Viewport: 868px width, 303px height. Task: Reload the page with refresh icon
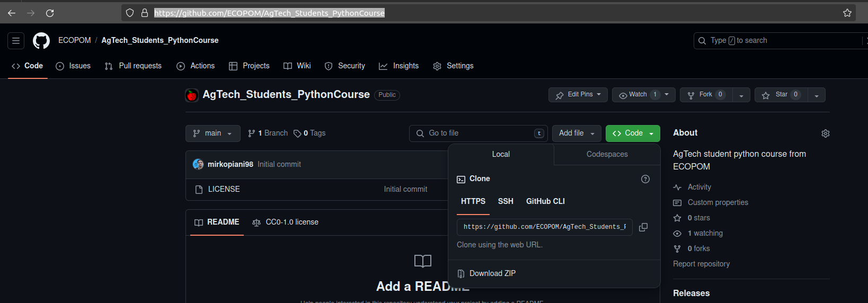[50, 13]
